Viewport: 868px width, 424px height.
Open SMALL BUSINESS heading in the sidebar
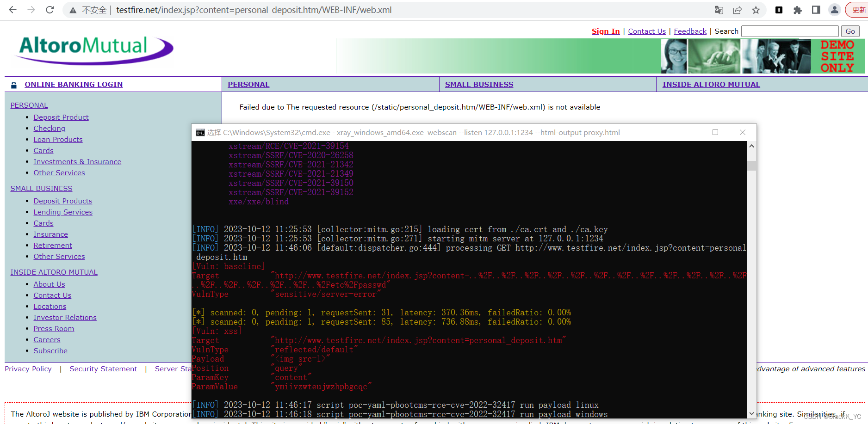41,189
